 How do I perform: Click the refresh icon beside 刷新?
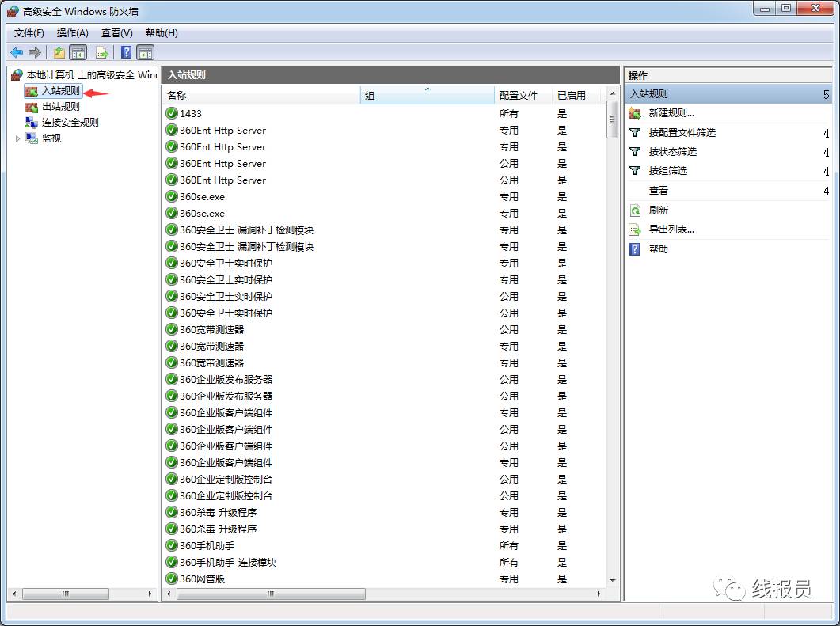pyautogui.click(x=635, y=210)
